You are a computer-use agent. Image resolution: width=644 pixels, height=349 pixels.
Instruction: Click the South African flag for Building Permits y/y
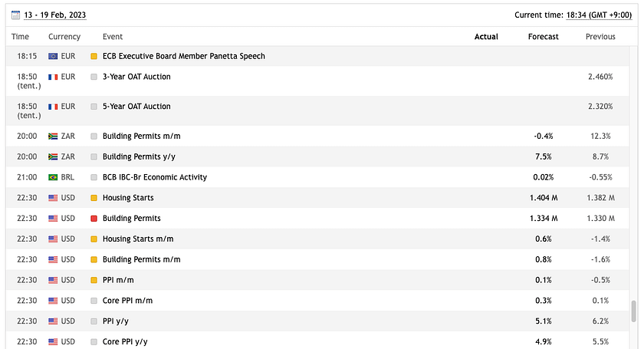click(x=53, y=156)
